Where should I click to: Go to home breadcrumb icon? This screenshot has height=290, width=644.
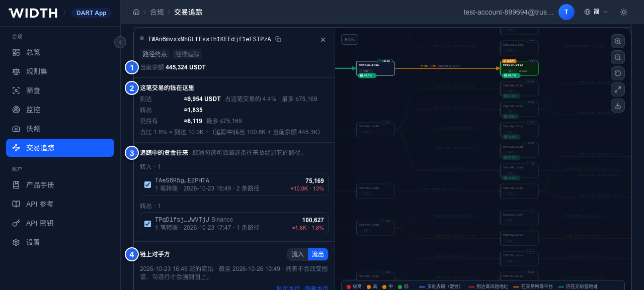[136, 12]
